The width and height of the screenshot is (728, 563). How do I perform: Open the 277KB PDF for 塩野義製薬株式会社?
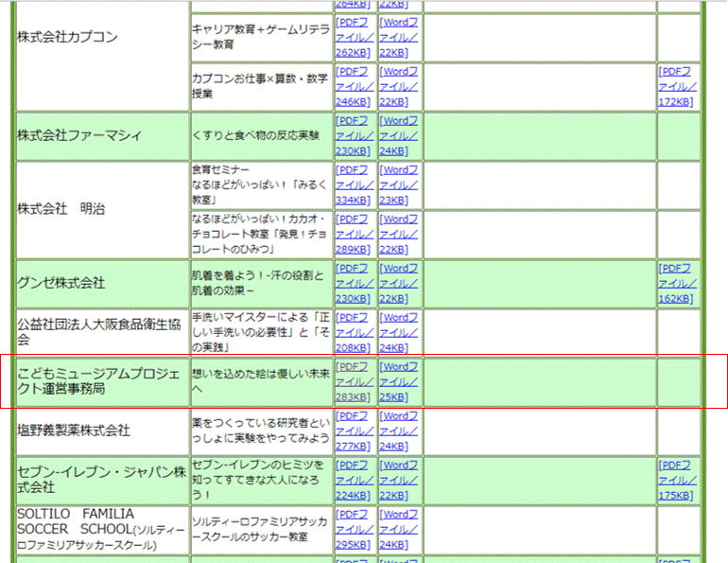click(355, 431)
